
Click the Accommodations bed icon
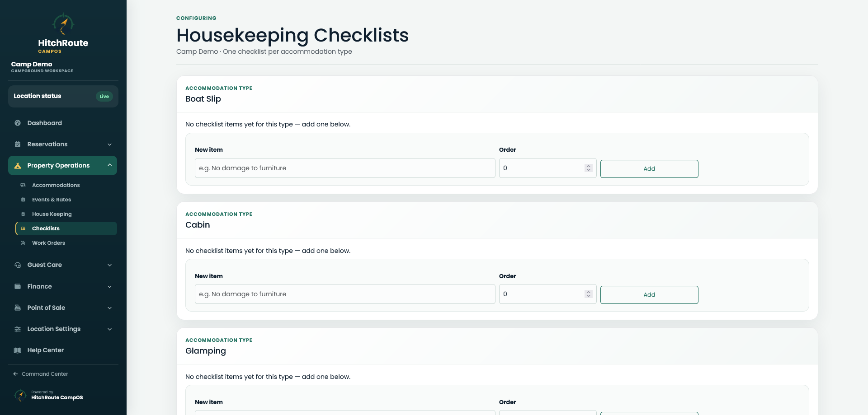(x=23, y=185)
